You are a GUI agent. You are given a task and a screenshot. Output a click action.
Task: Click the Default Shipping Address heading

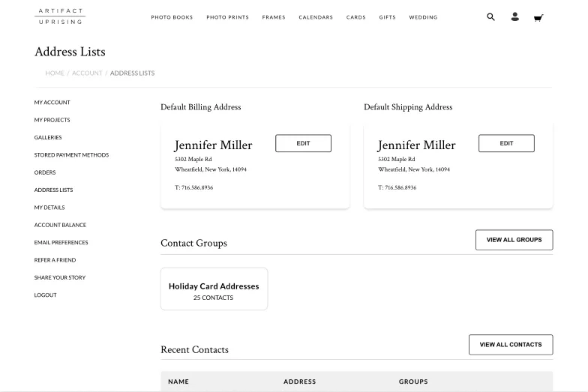[408, 107]
